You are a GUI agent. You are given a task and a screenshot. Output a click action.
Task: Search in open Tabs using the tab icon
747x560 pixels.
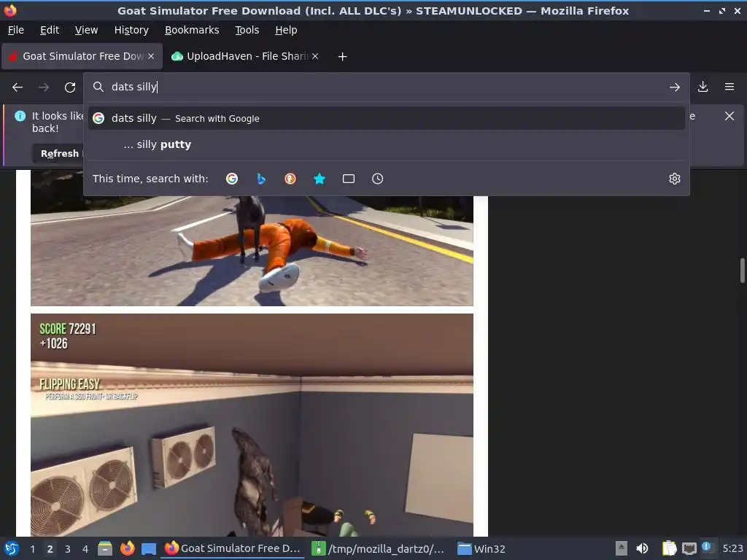[x=348, y=179]
